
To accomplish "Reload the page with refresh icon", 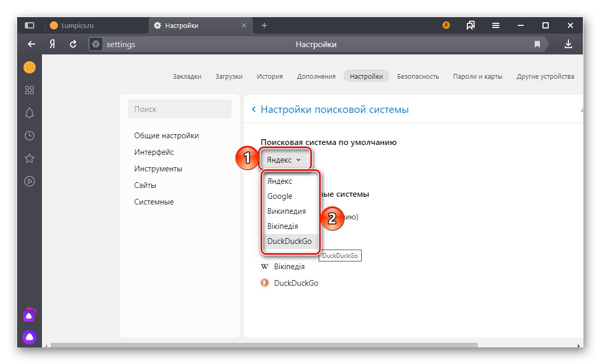I will point(73,45).
